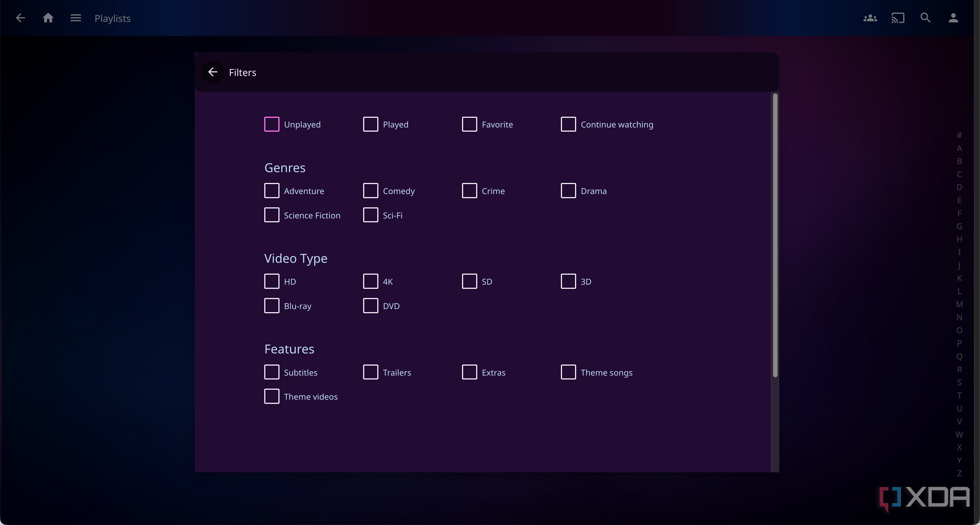Jump to letter W in the alphabet picker
This screenshot has width=980, height=525.
(x=960, y=434)
